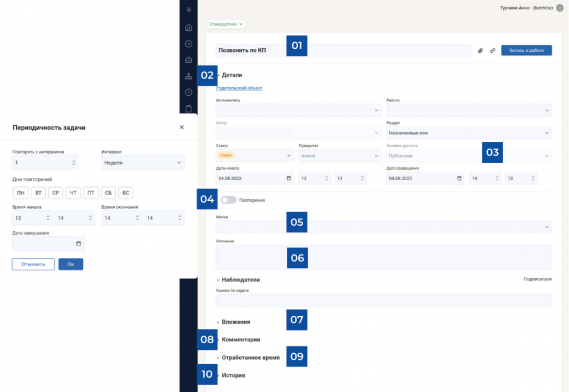
Task: Open the home icon in sidebar
Action: pyautogui.click(x=188, y=28)
